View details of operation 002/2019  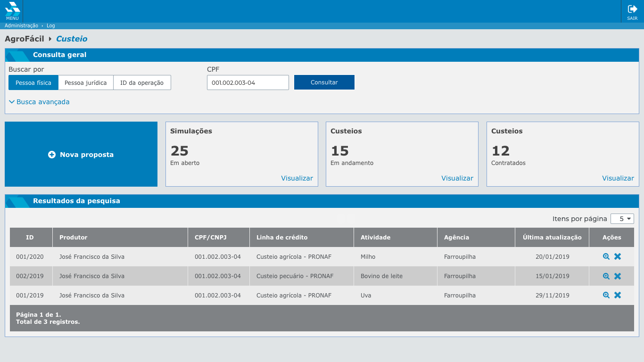(x=606, y=276)
